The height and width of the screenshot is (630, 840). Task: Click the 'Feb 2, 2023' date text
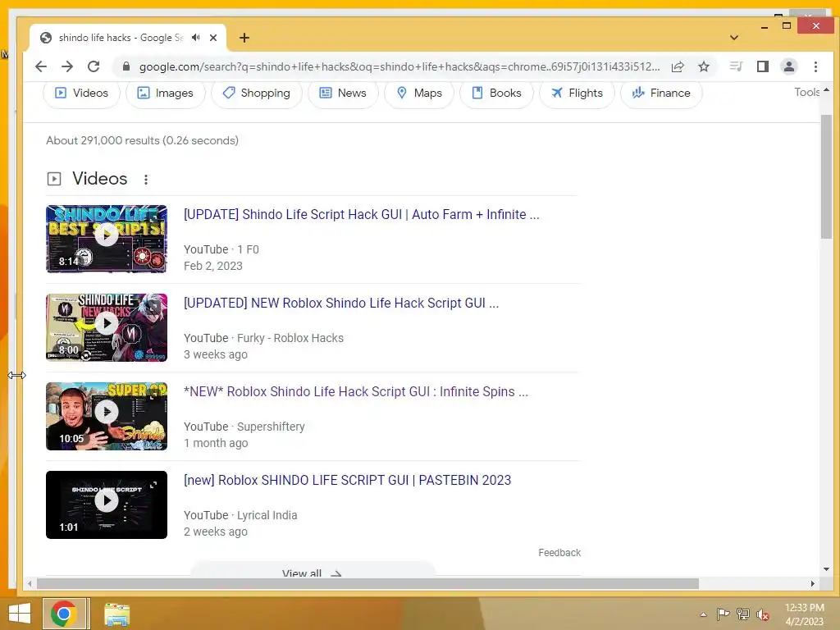[213, 266]
